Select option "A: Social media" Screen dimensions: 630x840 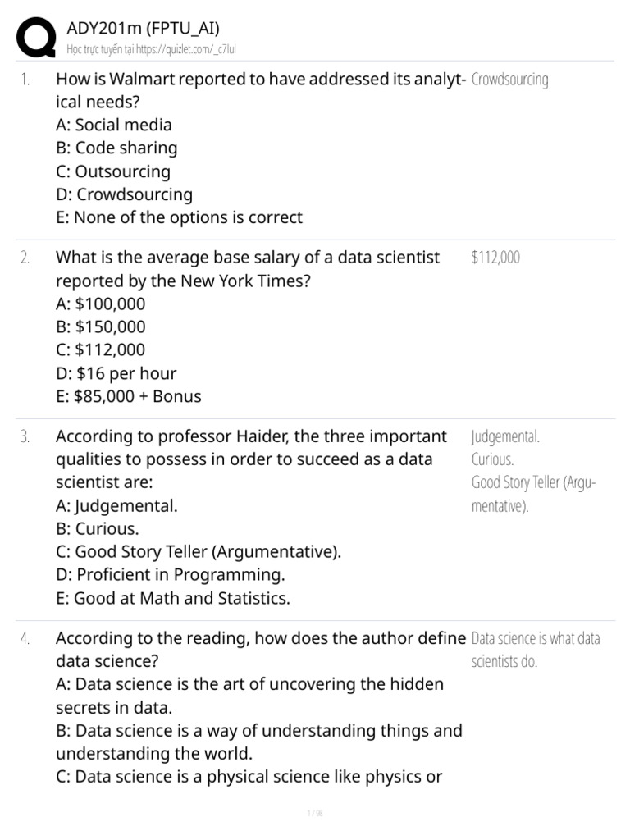click(113, 125)
